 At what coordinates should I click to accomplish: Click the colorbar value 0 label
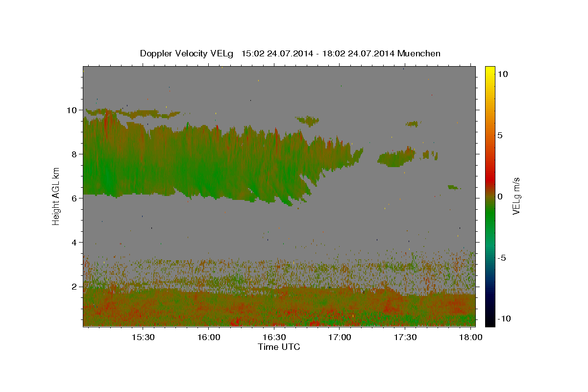(500, 196)
